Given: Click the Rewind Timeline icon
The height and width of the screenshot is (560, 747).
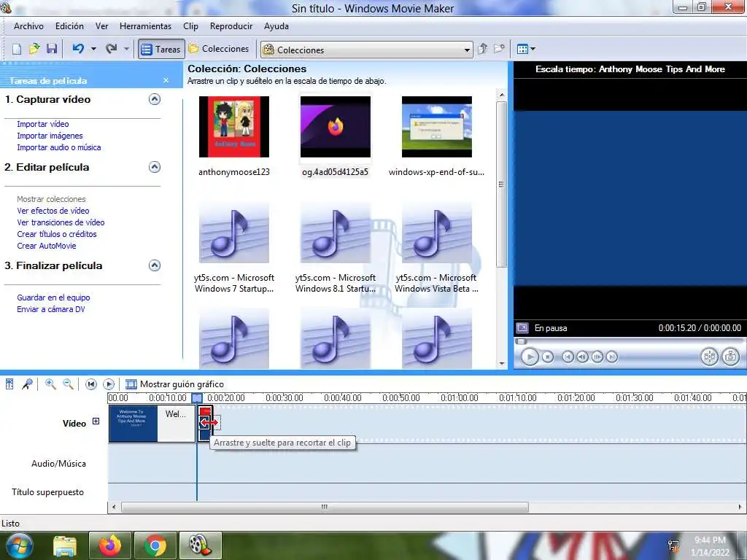Looking at the screenshot, I should [x=91, y=384].
